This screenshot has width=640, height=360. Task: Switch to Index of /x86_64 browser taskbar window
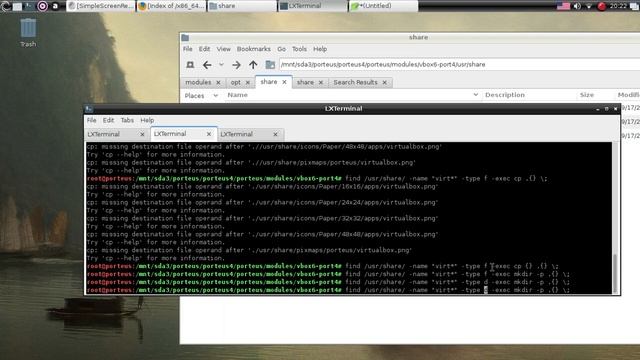171,6
